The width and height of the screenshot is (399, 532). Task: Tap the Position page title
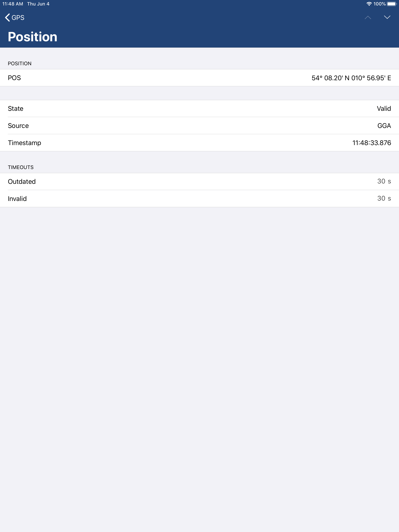click(33, 37)
